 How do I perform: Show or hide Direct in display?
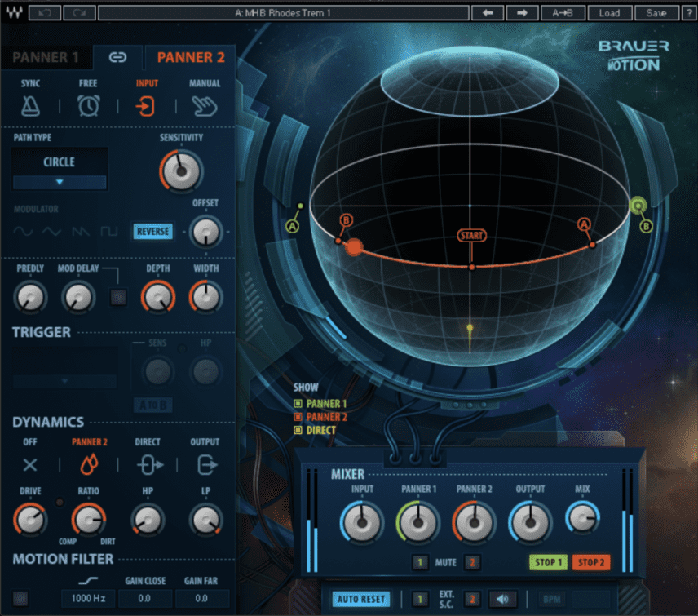pos(298,430)
